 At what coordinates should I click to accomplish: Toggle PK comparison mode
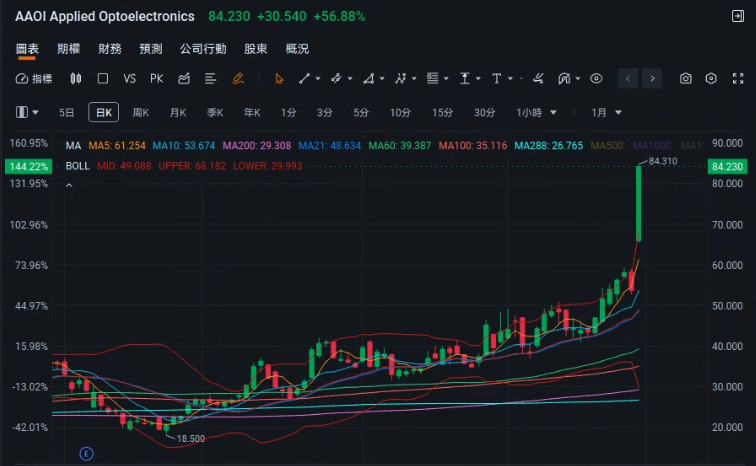(x=156, y=78)
